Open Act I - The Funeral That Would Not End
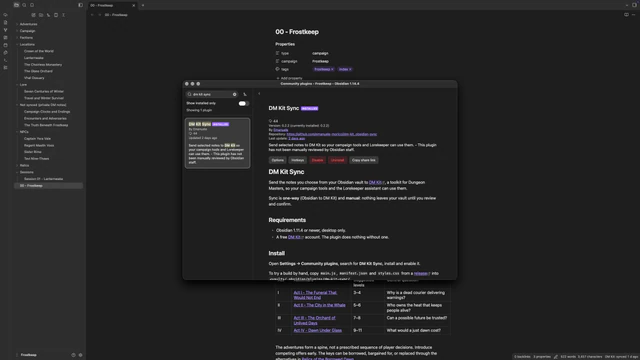The image size is (640, 360). pos(315,295)
